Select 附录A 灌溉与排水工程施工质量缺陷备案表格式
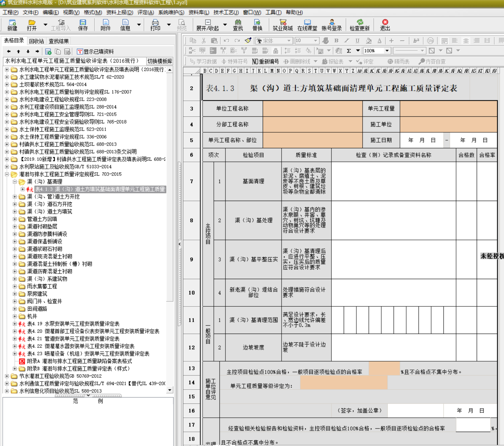504x446 pixels. pyautogui.click(x=79, y=361)
